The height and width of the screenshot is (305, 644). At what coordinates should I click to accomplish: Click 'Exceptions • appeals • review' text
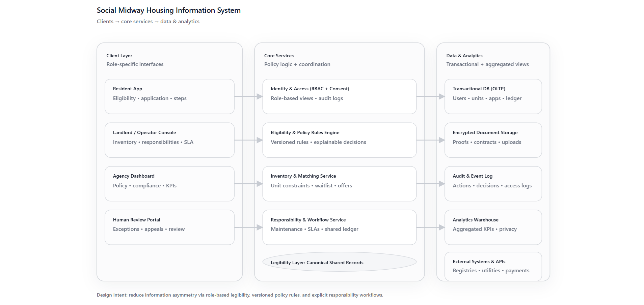[149, 229]
